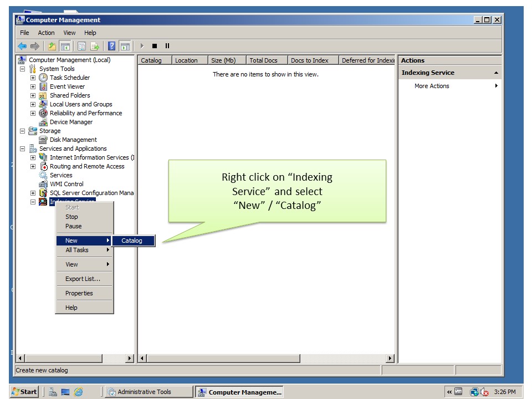This screenshot has height=399, width=532.
Task: Click the Routing and Remote Access icon
Action: 43,166
